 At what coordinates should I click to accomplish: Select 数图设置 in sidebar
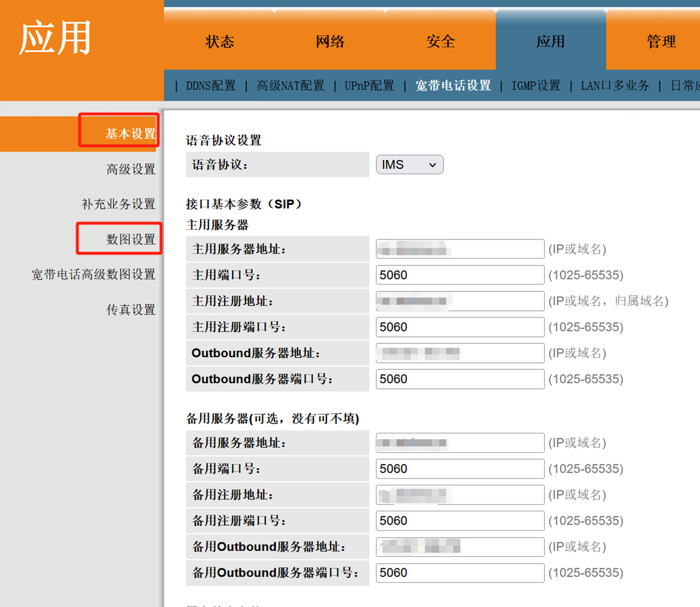[x=131, y=239]
